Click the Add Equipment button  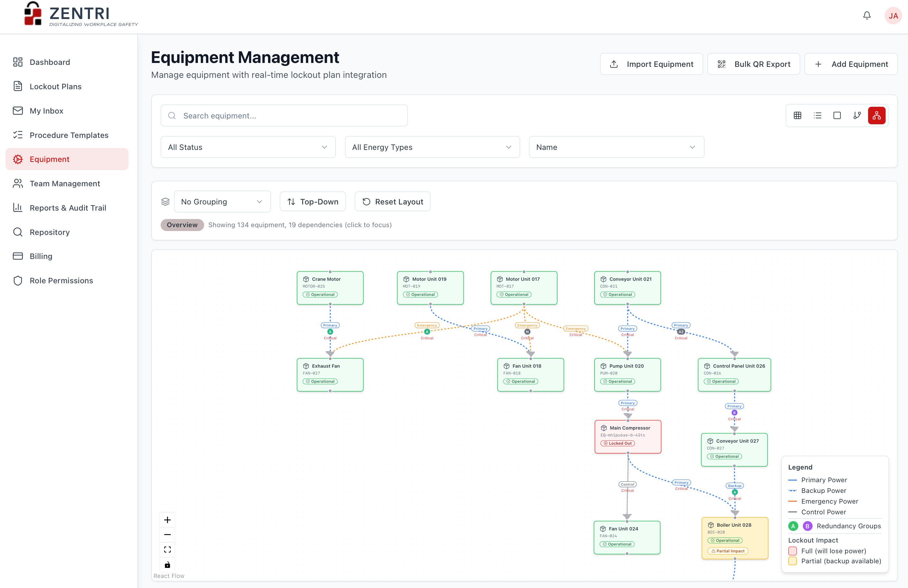851,64
